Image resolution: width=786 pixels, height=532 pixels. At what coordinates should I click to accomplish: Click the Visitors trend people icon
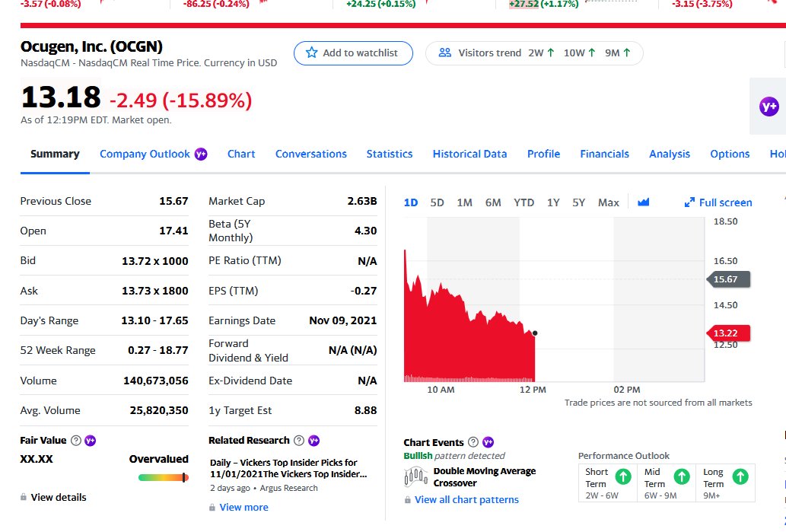[444, 53]
